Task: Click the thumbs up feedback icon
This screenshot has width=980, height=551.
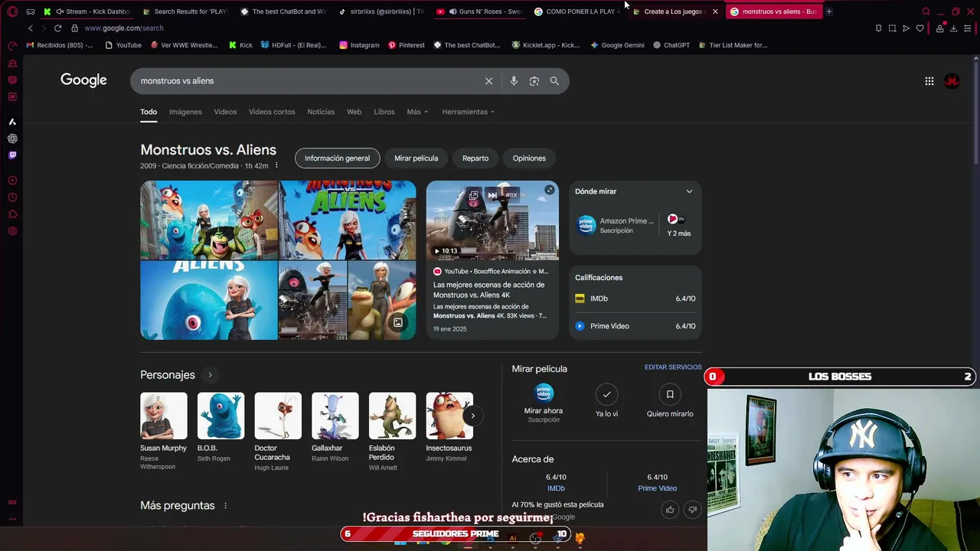Action: pos(670,510)
